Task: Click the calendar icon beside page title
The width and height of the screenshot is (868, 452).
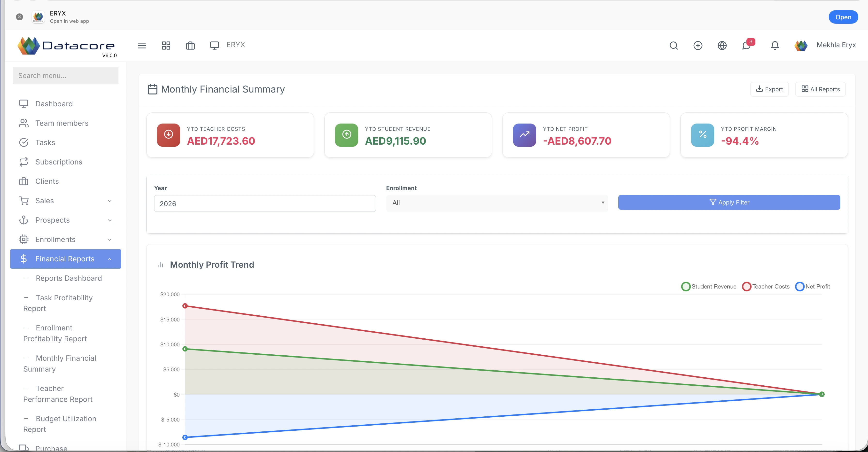Action: (153, 89)
